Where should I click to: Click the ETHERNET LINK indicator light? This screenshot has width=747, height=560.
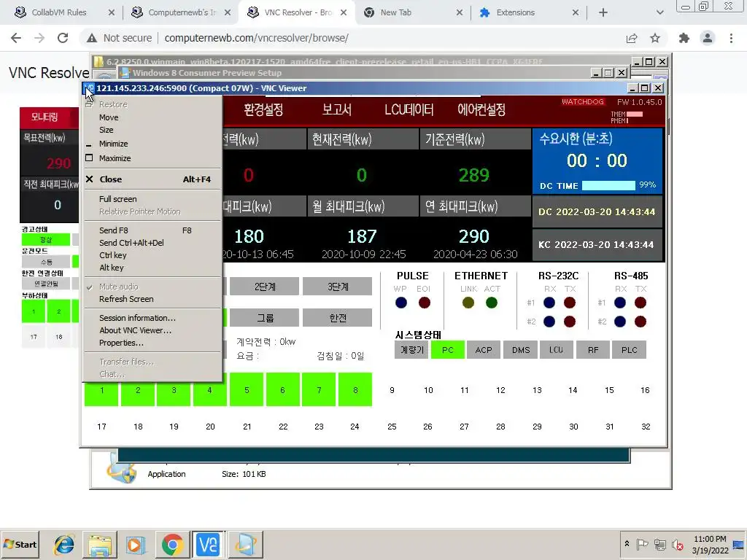468,303
